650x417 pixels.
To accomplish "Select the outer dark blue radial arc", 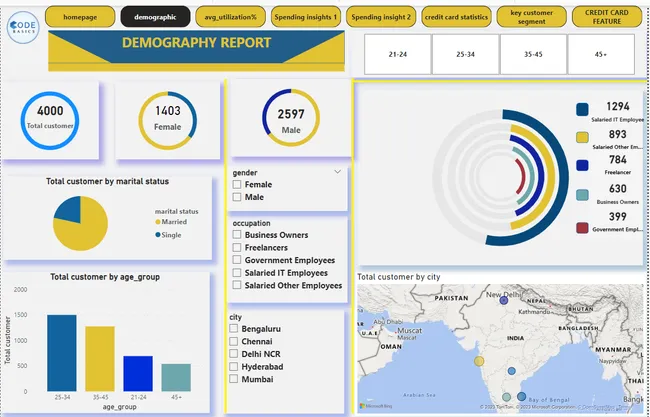I will pos(563,177).
